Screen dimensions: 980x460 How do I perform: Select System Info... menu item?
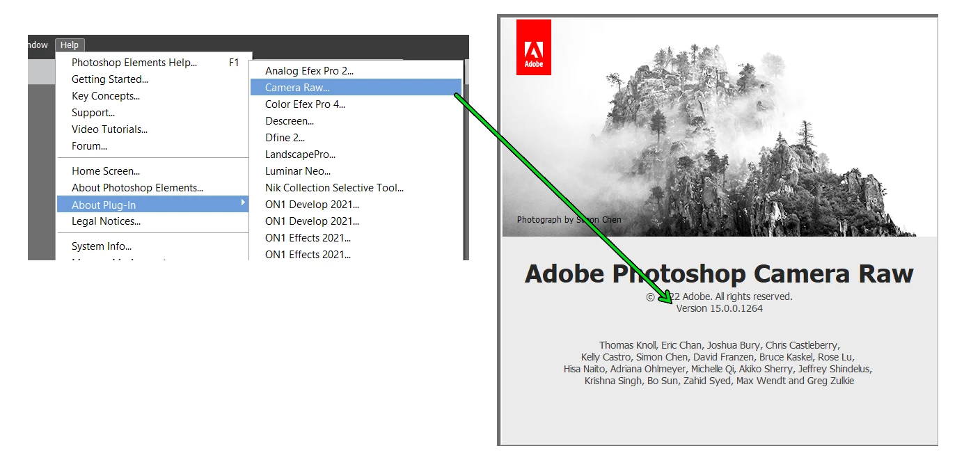click(102, 246)
